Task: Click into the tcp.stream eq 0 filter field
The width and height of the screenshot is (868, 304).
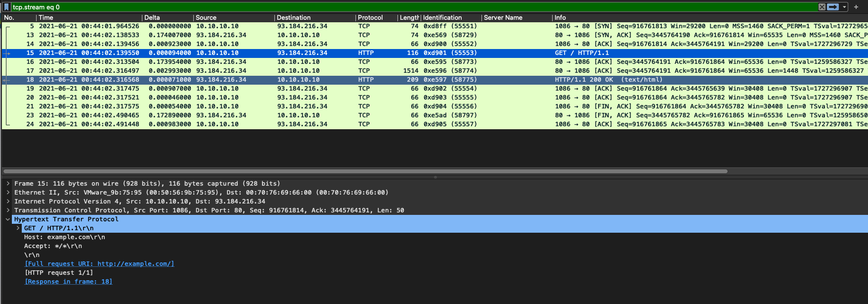Action: tap(395, 7)
